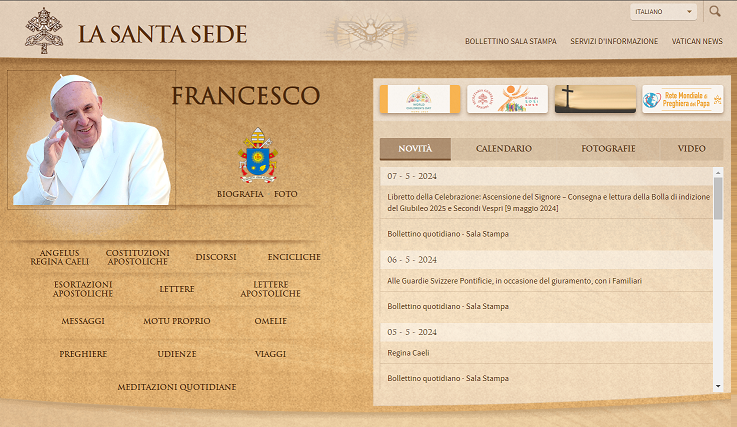
Task: Click the search magnifier icon
Action: coord(715,11)
